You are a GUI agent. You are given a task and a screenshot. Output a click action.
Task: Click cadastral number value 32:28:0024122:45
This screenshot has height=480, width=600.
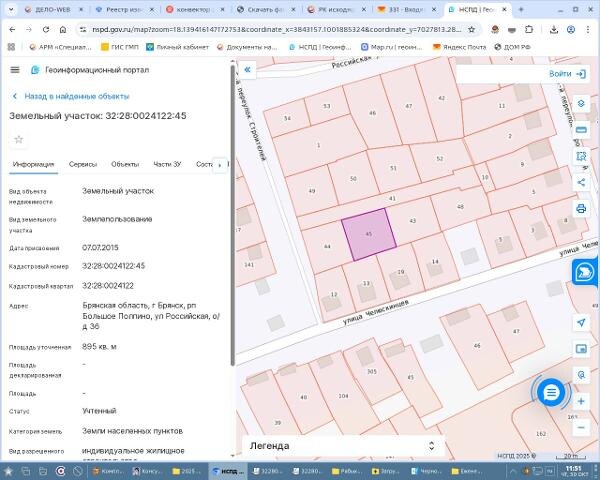[114, 266]
